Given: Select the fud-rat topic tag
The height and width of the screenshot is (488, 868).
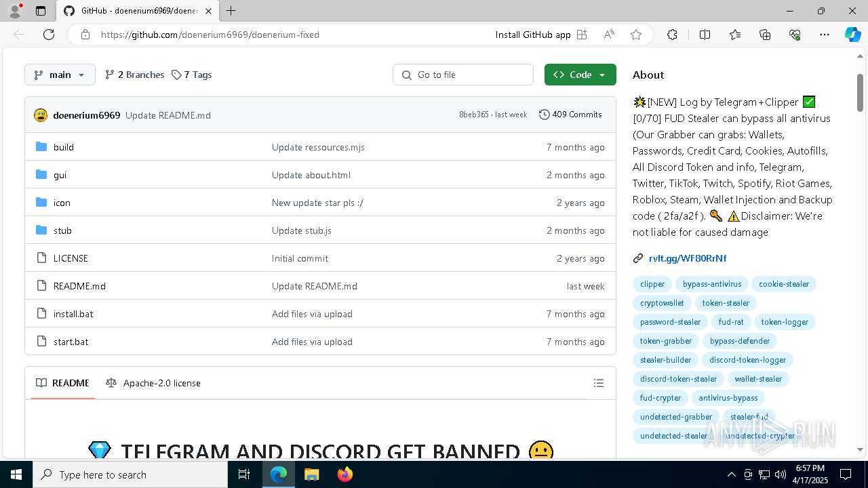Looking at the screenshot, I should click(731, 322).
